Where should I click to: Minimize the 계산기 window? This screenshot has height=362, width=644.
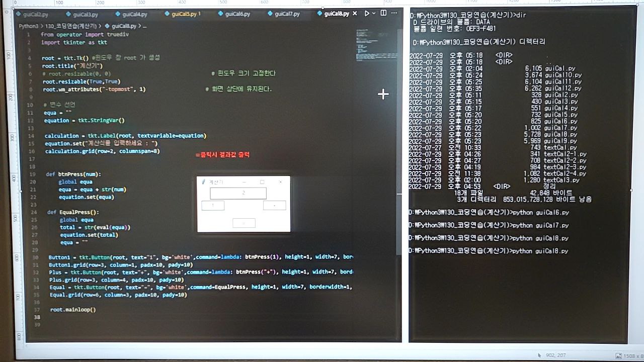pyautogui.click(x=244, y=182)
